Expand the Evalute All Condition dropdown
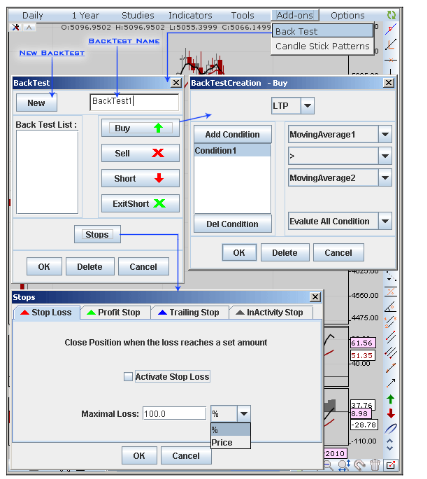 point(385,221)
